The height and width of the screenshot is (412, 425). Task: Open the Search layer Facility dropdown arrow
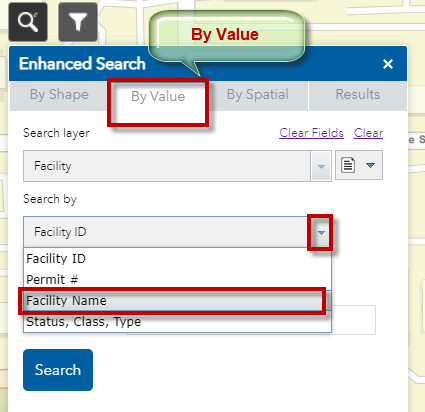coord(321,166)
